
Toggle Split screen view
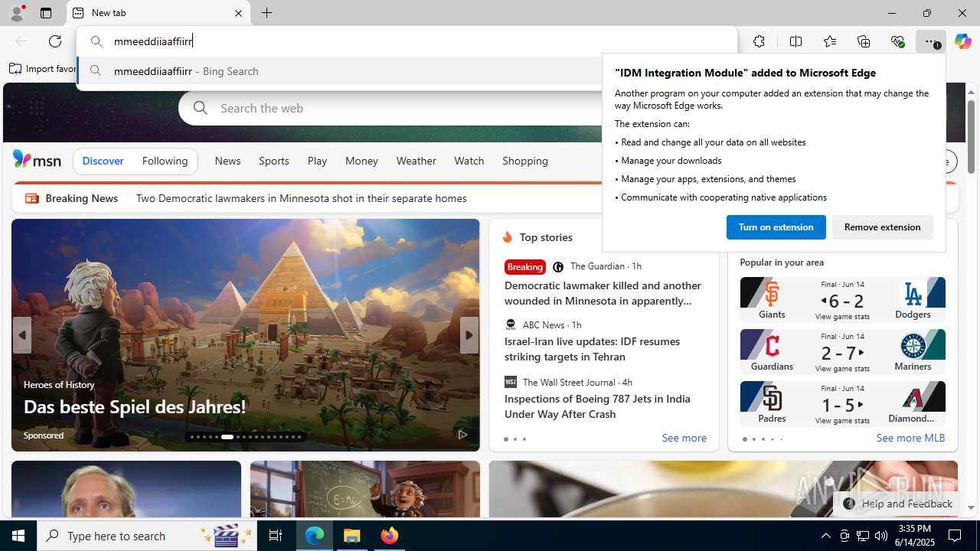pyautogui.click(x=795, y=41)
